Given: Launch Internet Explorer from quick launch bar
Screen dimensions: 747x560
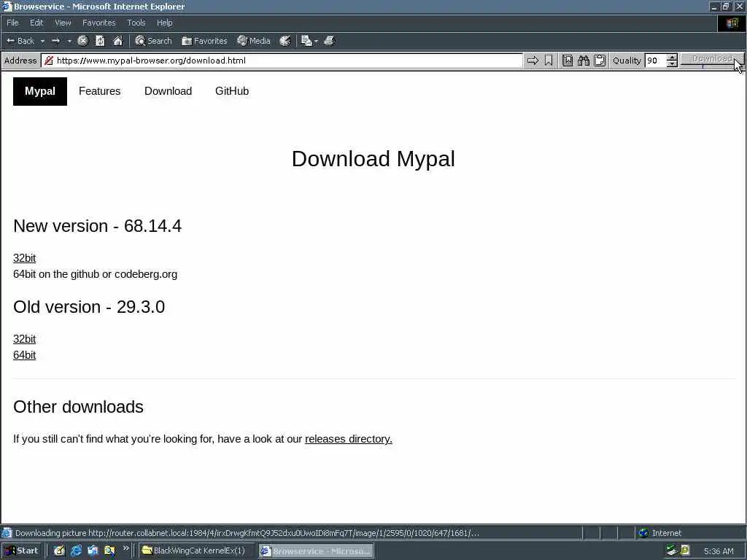Looking at the screenshot, I should point(76,551).
